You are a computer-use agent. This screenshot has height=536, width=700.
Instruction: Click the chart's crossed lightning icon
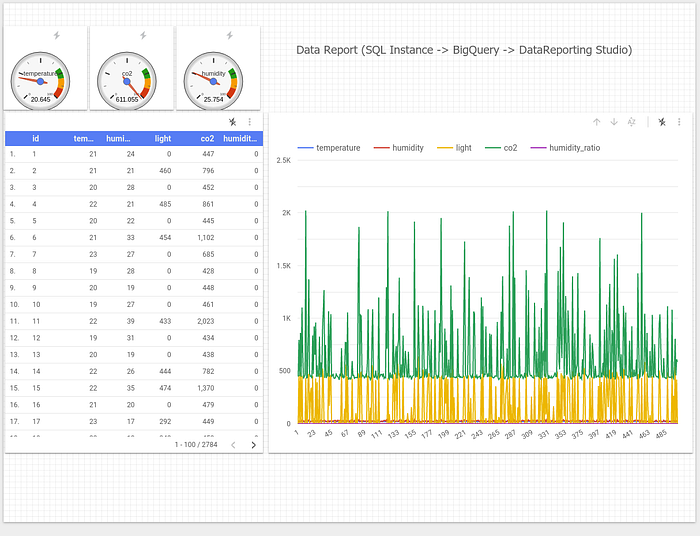[662, 122]
